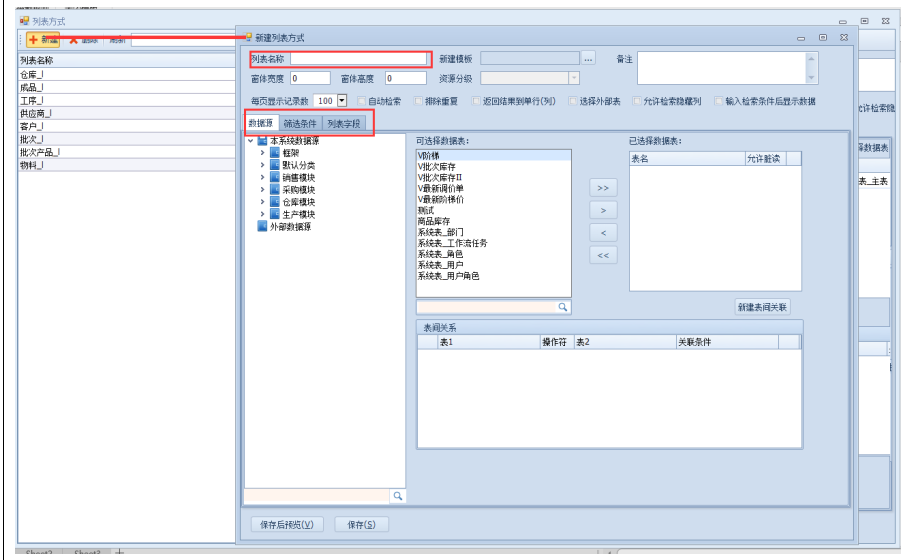Open the 资源分级 dropdown

573,78
